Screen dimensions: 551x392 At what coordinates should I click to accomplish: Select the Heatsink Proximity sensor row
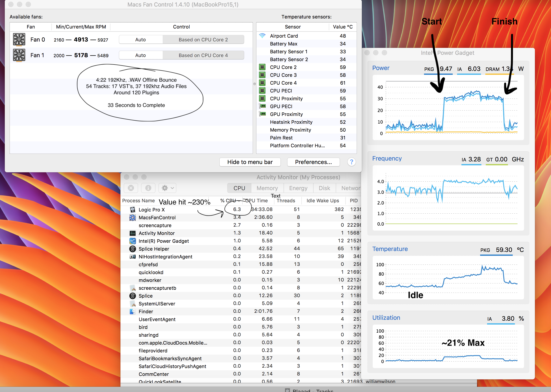(306, 122)
